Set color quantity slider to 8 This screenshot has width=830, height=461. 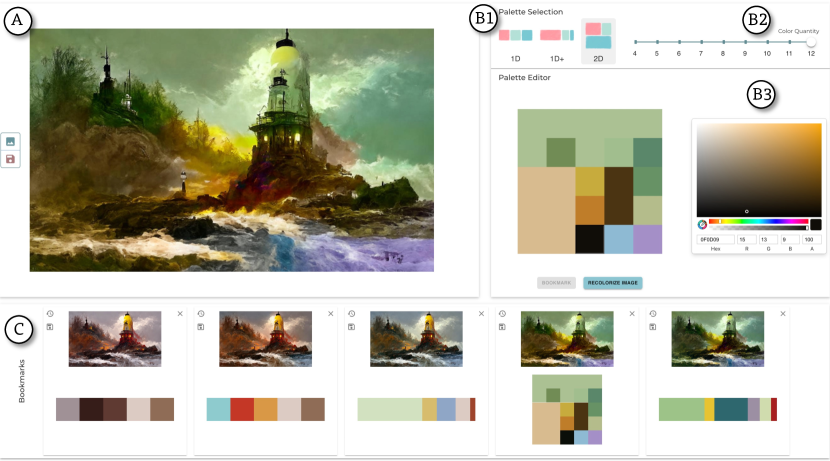pos(723,42)
